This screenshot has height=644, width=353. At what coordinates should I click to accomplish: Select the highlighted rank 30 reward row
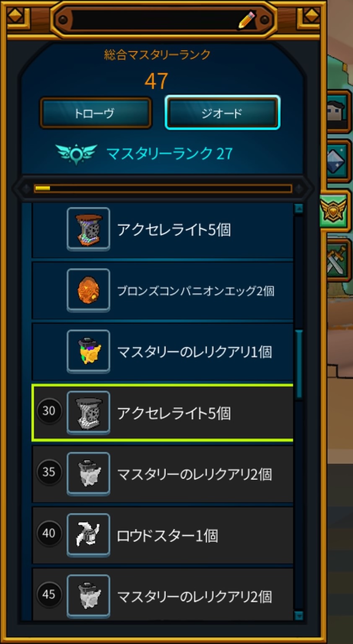[x=163, y=413]
